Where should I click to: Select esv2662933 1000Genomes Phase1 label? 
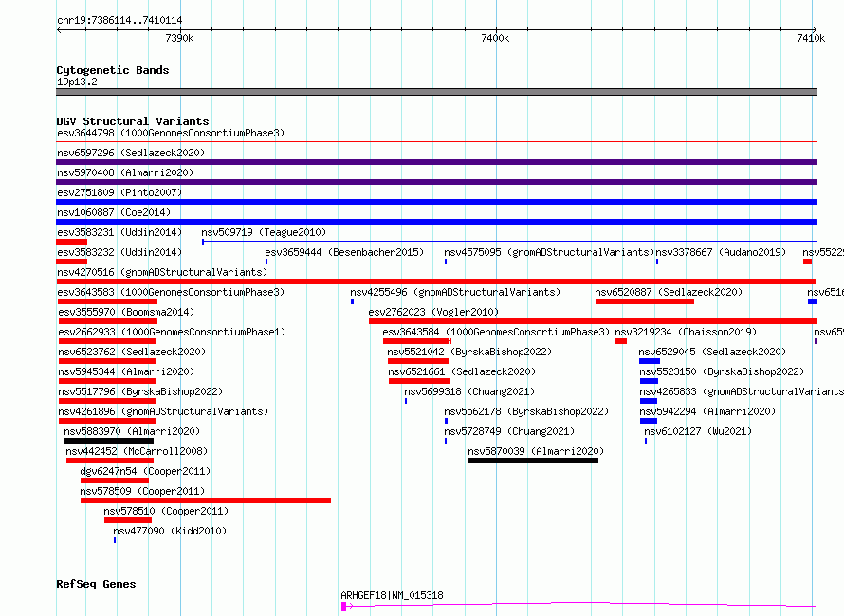pyautogui.click(x=172, y=332)
